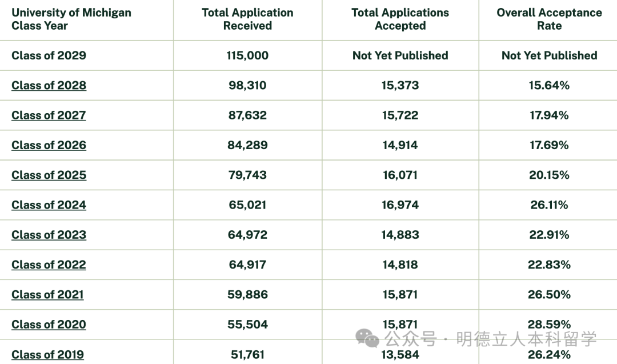The height and width of the screenshot is (364, 617).
Task: Select the 17.69% acceptance rate
Action: [550, 145]
